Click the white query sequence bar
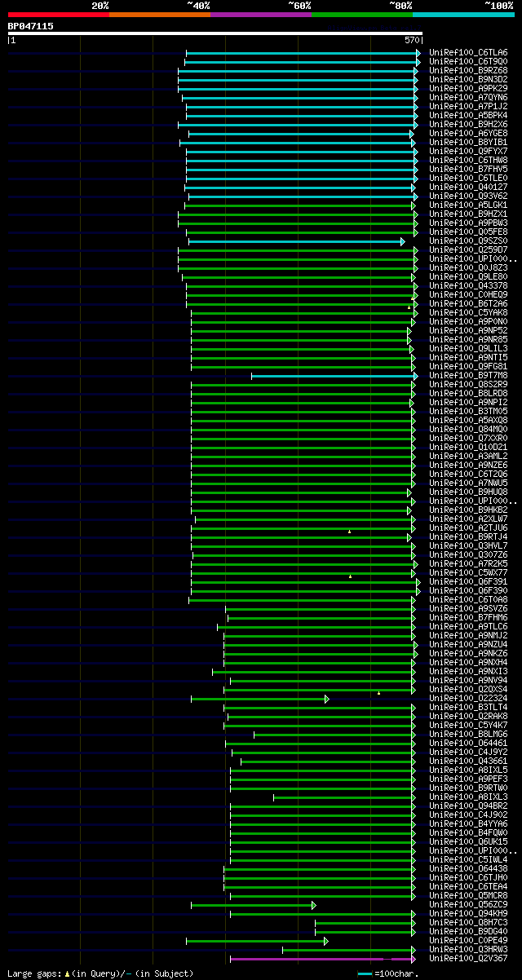522x980 pixels. pos(215,33)
